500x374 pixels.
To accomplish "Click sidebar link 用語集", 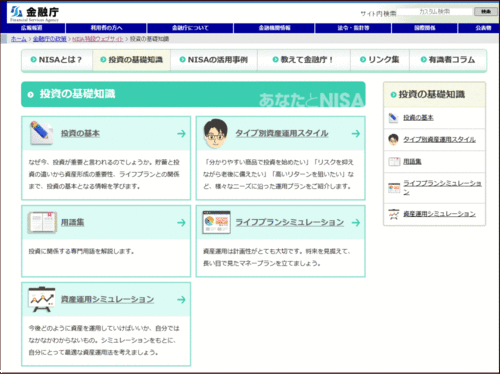I will pyautogui.click(x=412, y=162).
